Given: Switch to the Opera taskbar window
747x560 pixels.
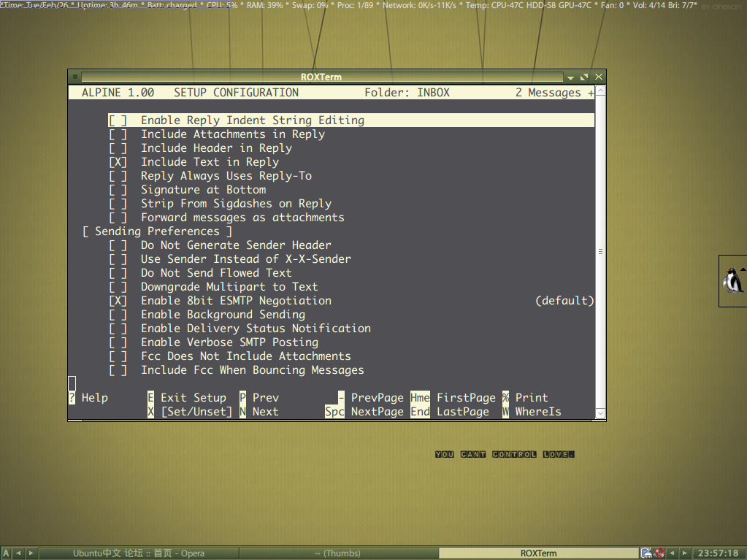Looking at the screenshot, I should coord(139,553).
